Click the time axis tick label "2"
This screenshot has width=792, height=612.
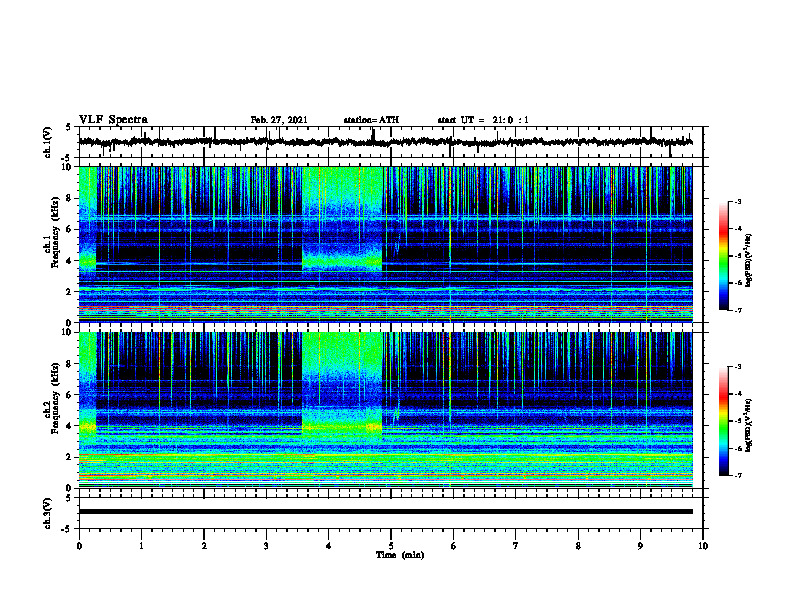(204, 546)
